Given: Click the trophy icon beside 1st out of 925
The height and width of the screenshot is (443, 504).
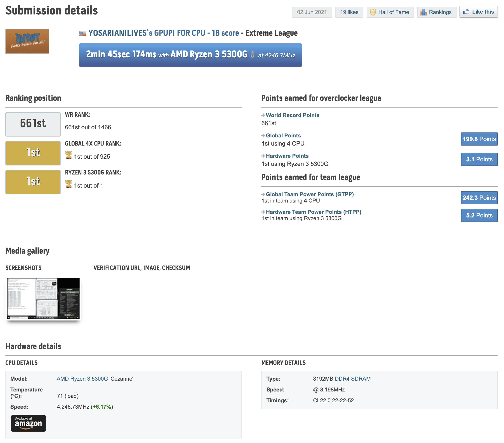Looking at the screenshot, I should (68, 155).
